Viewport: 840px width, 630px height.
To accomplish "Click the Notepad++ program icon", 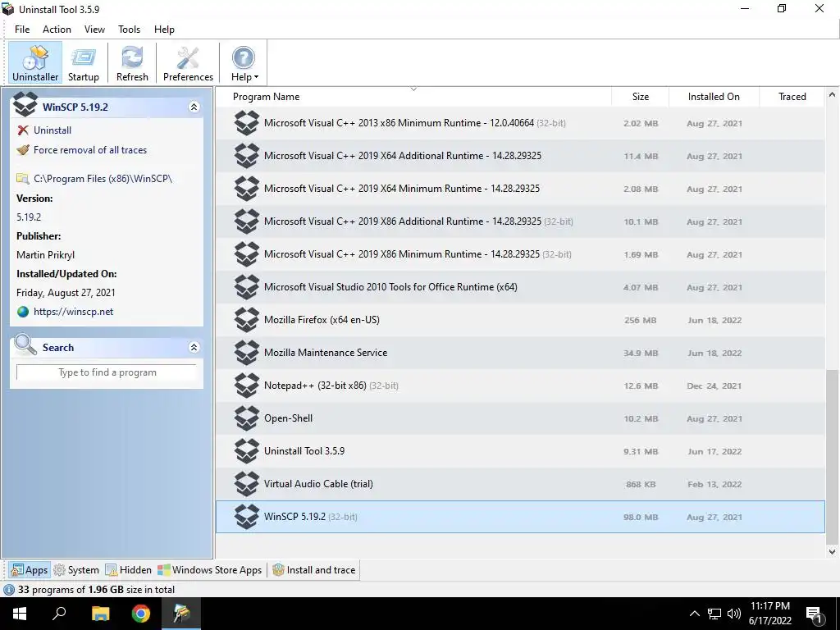I will (x=246, y=386).
